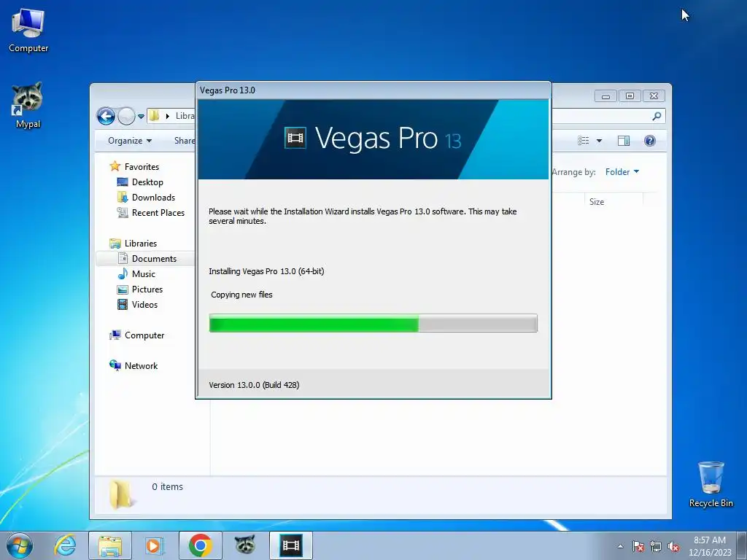Open the view options dropdown arrow
Viewport: 747px width, 560px height.
tap(600, 141)
